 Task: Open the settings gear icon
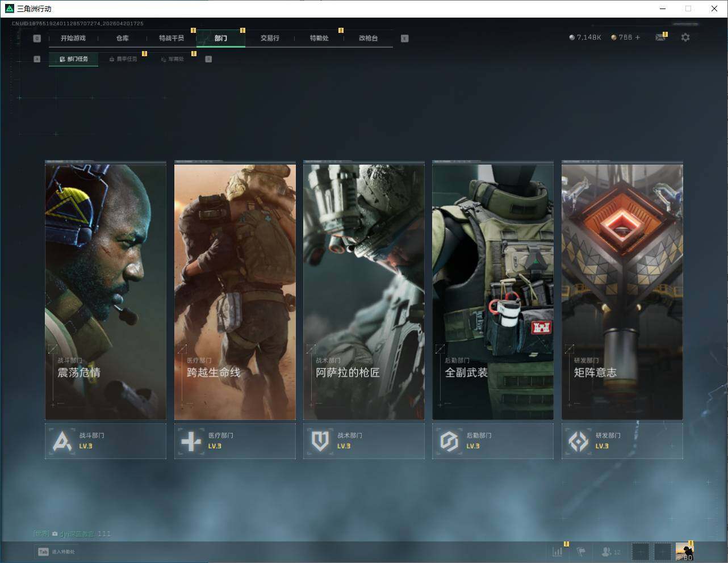pos(685,37)
